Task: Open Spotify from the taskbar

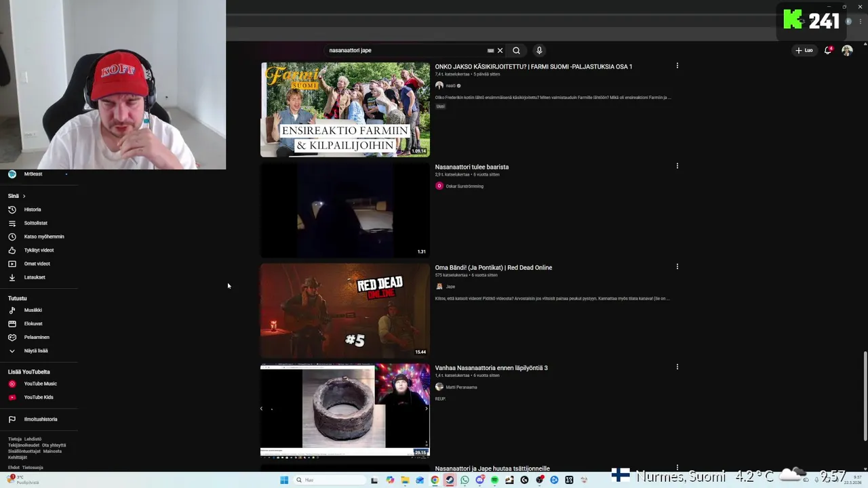Action: point(494,480)
